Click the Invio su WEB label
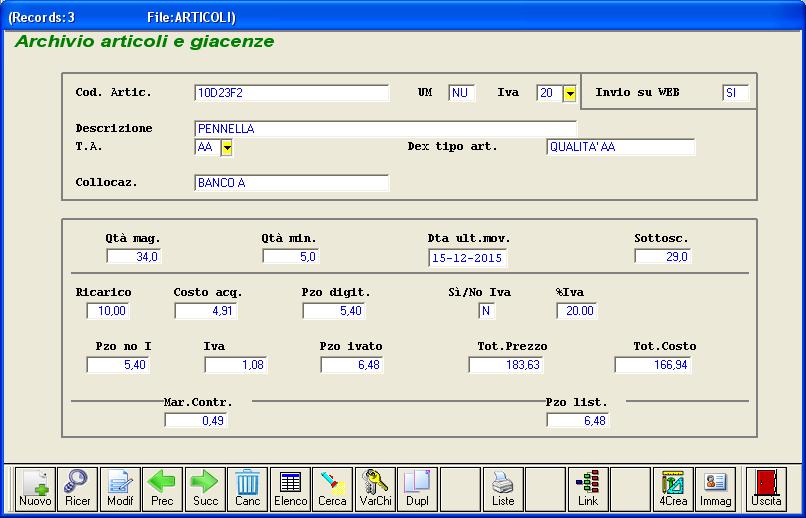 click(637, 92)
